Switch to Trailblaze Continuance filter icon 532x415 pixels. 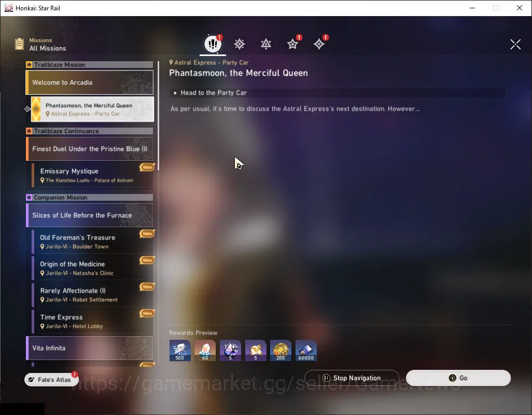265,44
